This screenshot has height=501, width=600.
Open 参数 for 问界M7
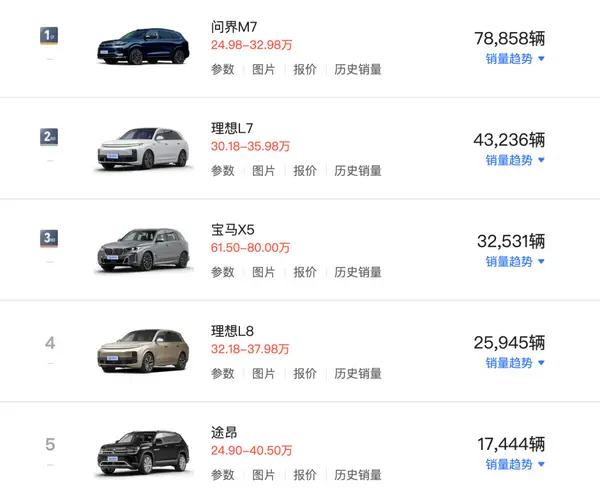pos(222,69)
